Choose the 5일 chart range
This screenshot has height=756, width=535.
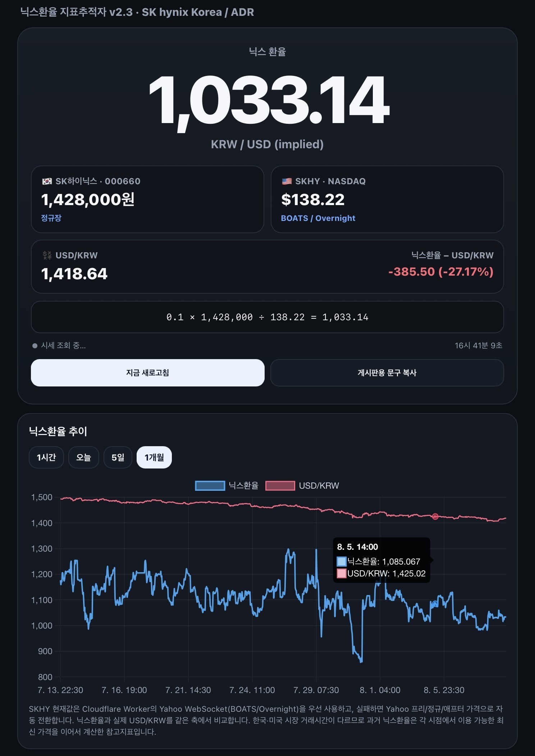pyautogui.click(x=118, y=457)
